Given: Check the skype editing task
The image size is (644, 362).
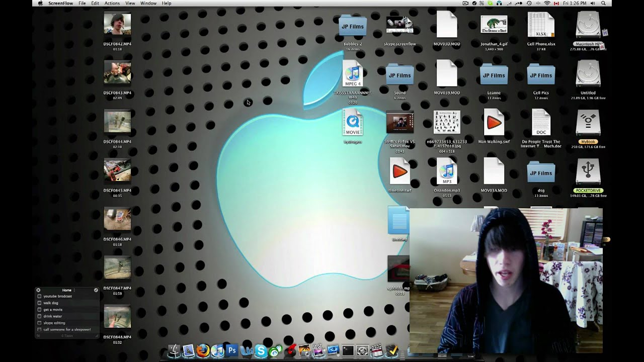Looking at the screenshot, I should 39,323.
